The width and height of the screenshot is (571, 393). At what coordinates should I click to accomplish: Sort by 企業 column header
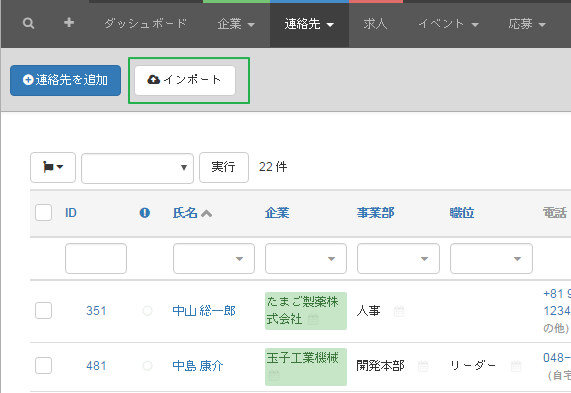277,213
